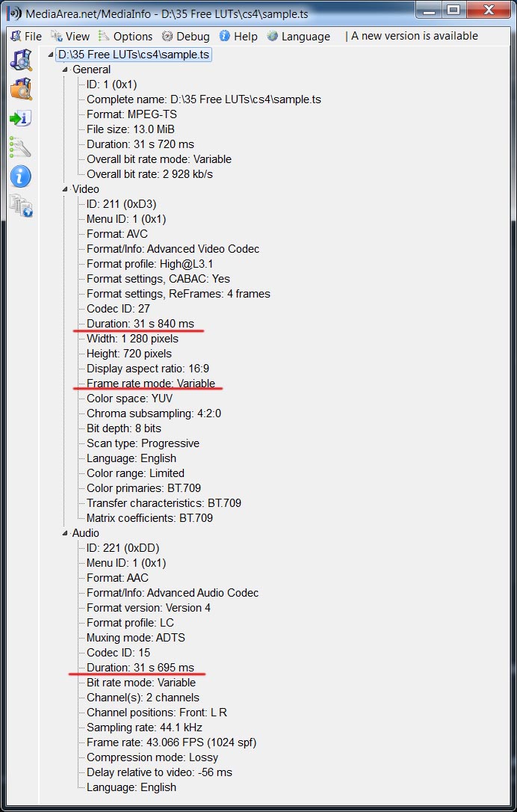Viewport: 517px width, 812px height.
Task: Select 'Format/Info: Advanced Video Codec' row
Action: [x=173, y=249]
